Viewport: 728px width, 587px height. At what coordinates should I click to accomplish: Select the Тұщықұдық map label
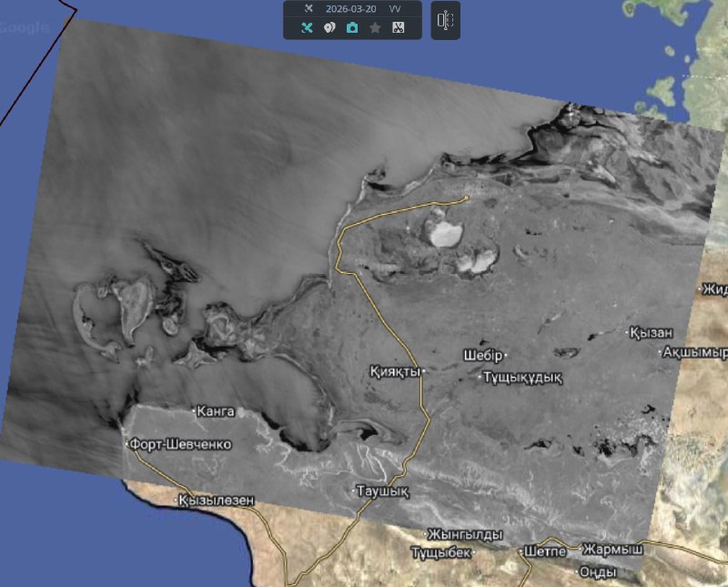pos(522,377)
